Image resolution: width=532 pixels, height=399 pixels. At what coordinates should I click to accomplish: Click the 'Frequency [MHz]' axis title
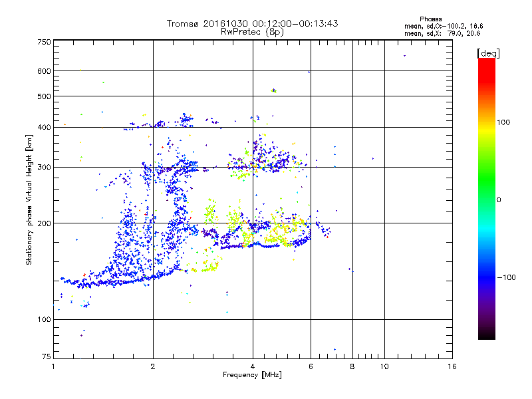252,375
